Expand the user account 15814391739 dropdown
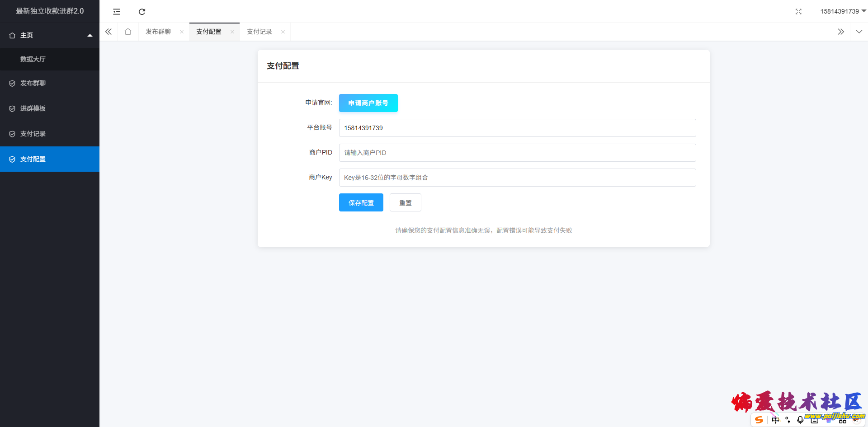The height and width of the screenshot is (427, 868). tap(843, 11)
